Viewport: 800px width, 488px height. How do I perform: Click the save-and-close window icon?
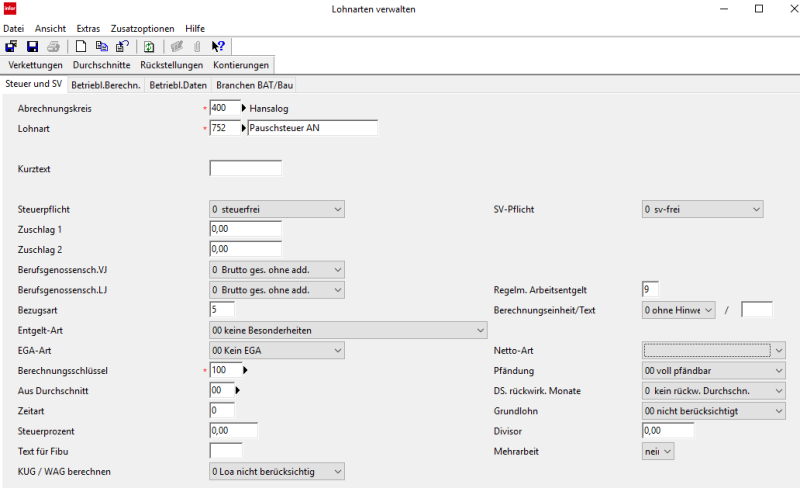(x=11, y=47)
